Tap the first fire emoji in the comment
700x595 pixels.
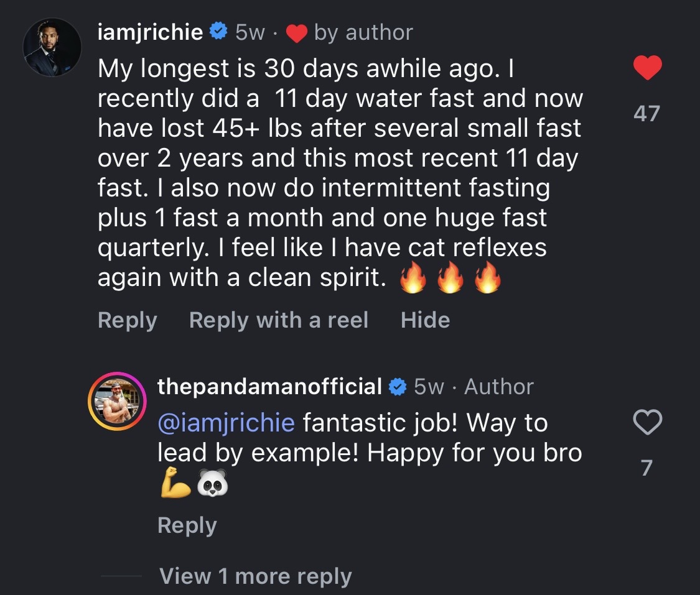(x=413, y=279)
